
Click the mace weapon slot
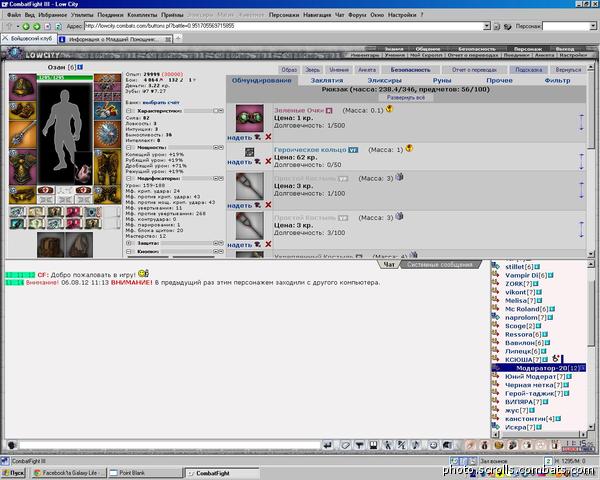23,135
